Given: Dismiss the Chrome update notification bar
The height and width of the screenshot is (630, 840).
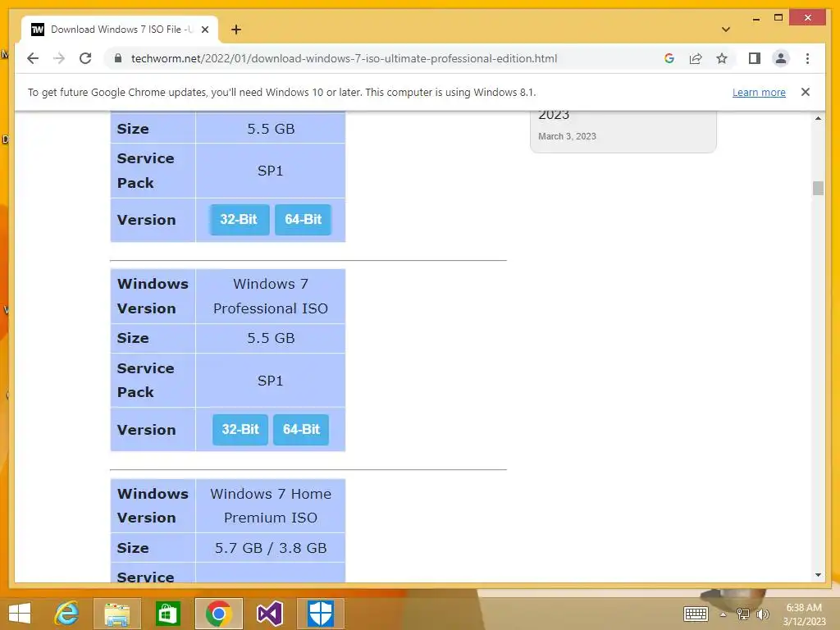Looking at the screenshot, I should pyautogui.click(x=806, y=92).
